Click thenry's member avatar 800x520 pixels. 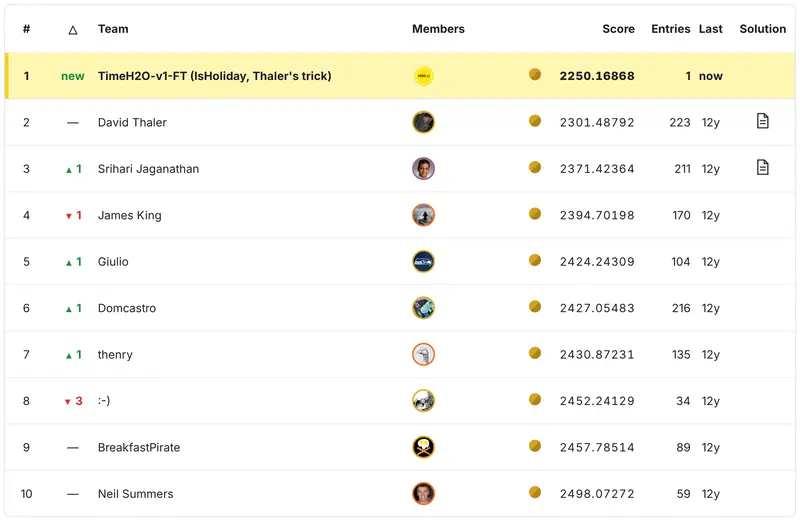coord(423,355)
